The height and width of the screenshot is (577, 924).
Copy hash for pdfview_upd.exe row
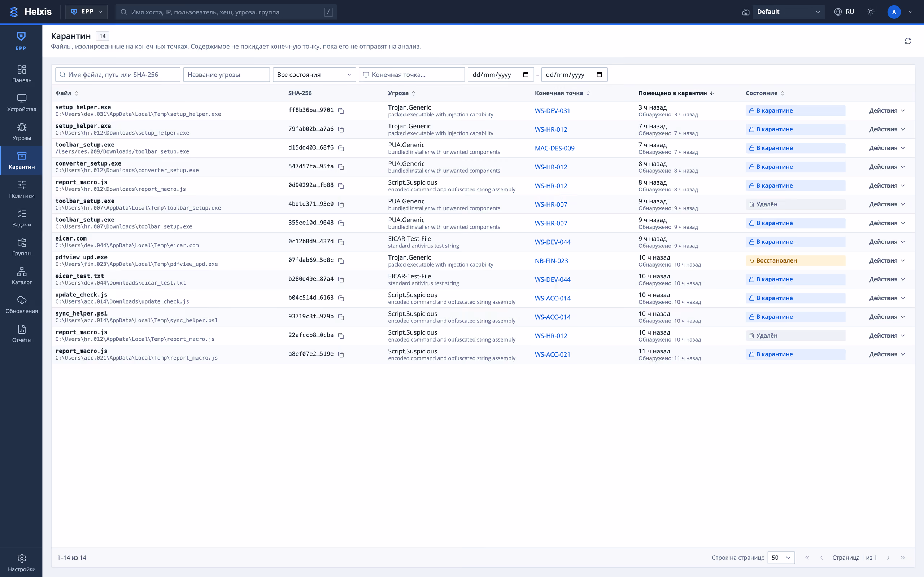[341, 261]
